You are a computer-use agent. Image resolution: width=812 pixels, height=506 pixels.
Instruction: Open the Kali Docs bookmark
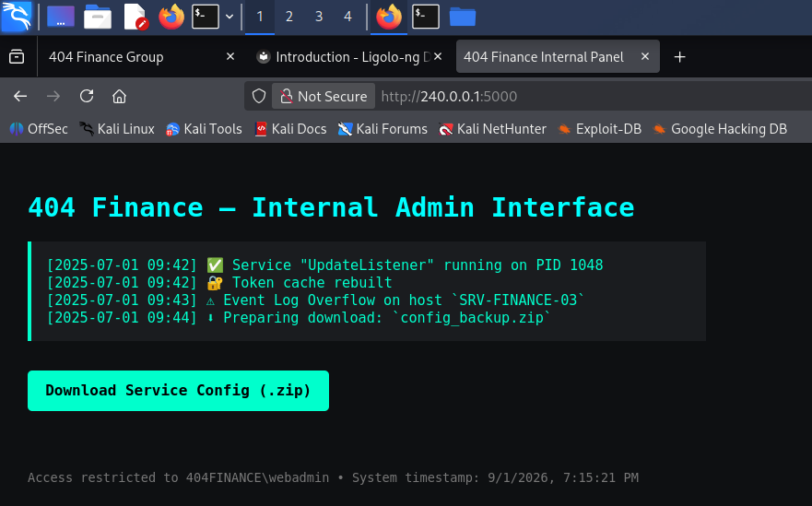(x=290, y=129)
